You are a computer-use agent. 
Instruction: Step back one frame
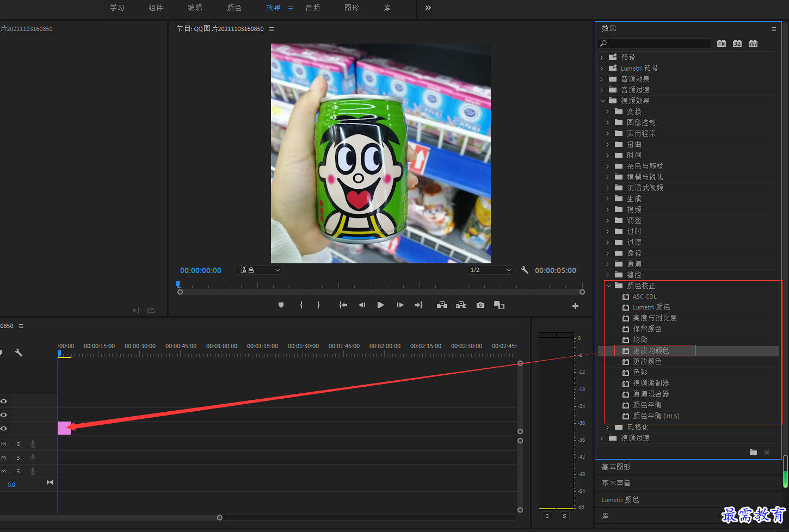362,305
